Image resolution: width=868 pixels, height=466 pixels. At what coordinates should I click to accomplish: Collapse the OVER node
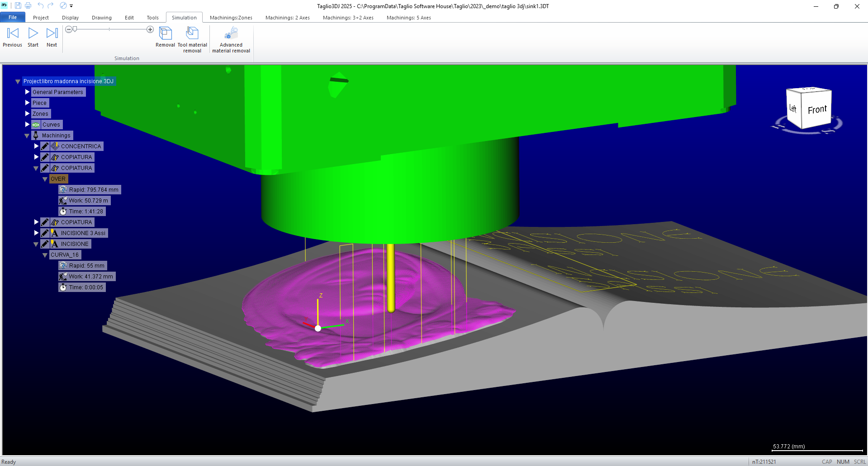coord(45,179)
